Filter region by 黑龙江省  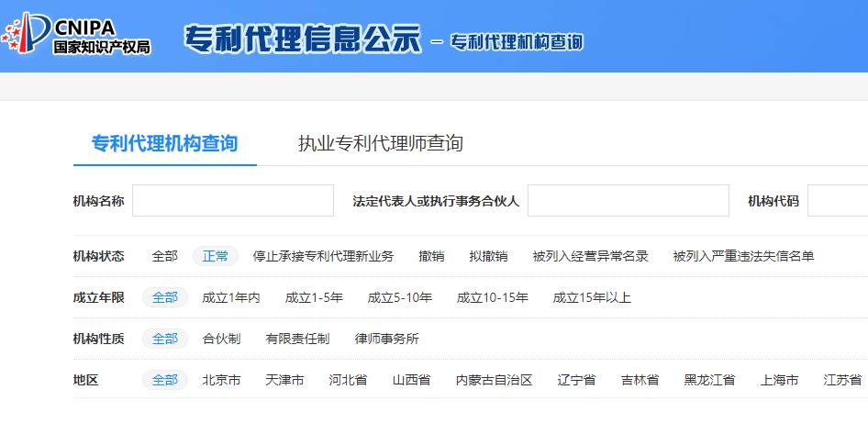709,381
